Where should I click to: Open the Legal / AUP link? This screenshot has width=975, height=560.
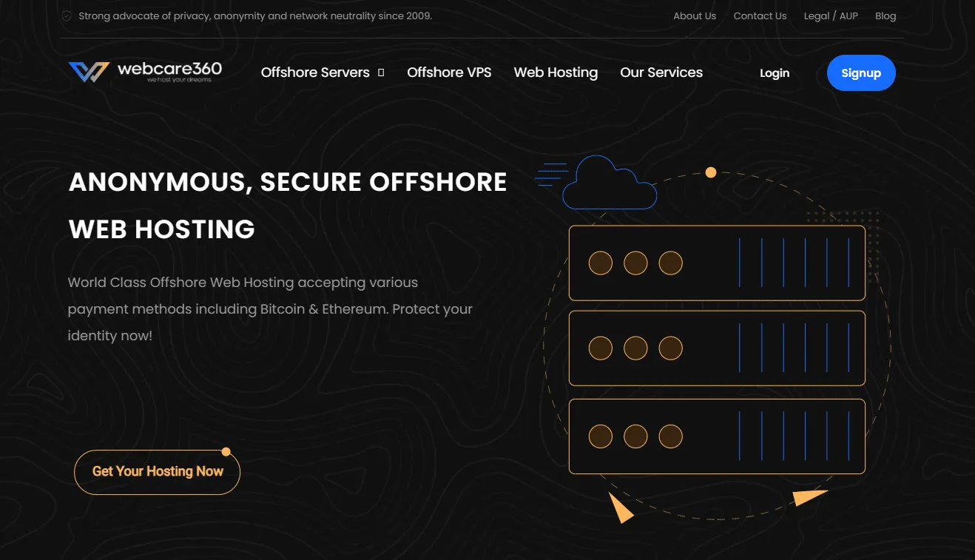831,16
